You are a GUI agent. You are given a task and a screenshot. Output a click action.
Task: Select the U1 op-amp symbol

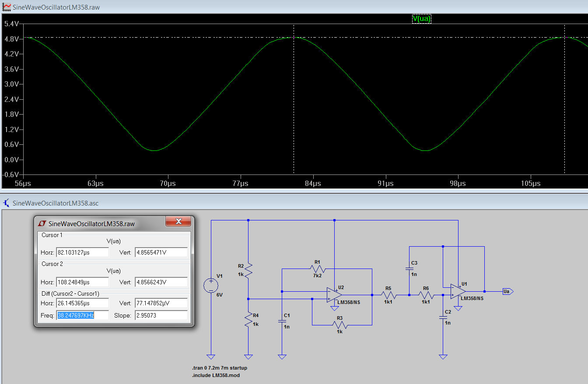pyautogui.click(x=458, y=291)
